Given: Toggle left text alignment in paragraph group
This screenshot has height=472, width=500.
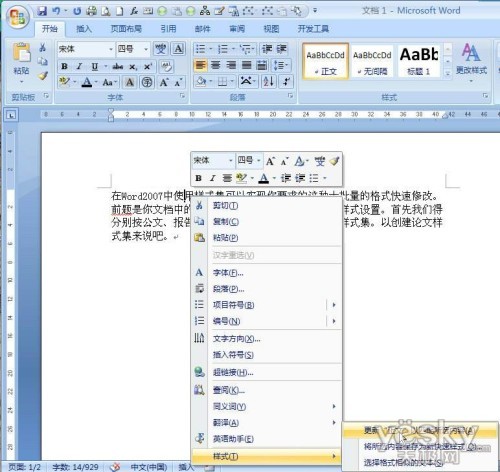Looking at the screenshot, I should click(x=200, y=65).
